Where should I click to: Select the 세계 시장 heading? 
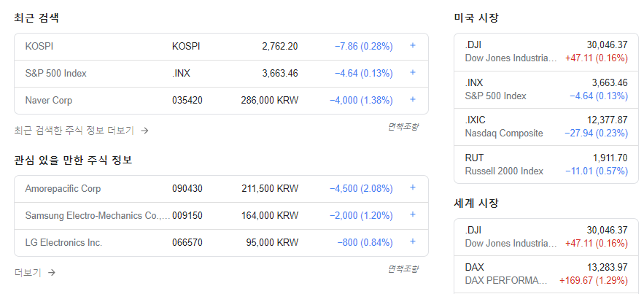pos(476,203)
